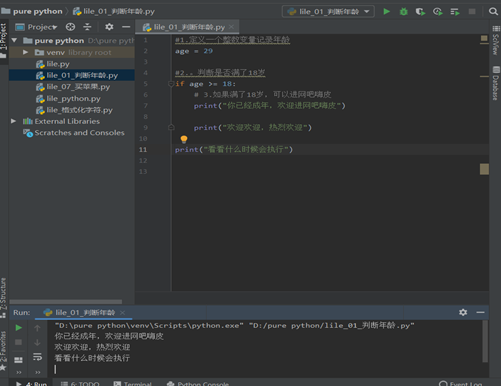
Task: Select lile.py in the project tree
Action: 58,64
